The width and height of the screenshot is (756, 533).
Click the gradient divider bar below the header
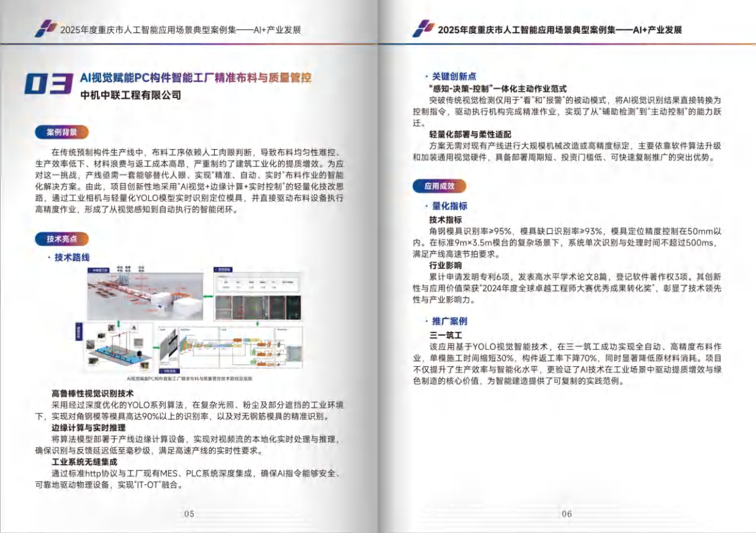pos(189,41)
